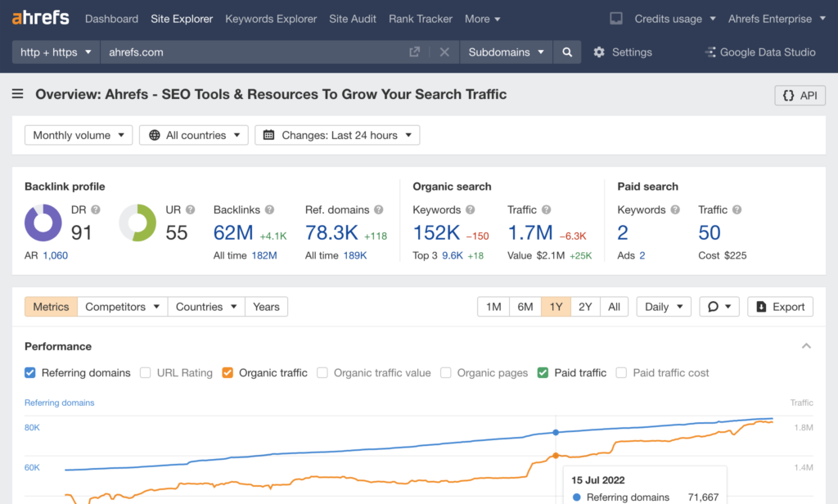
Task: Click the UR donut chart
Action: pos(137,223)
